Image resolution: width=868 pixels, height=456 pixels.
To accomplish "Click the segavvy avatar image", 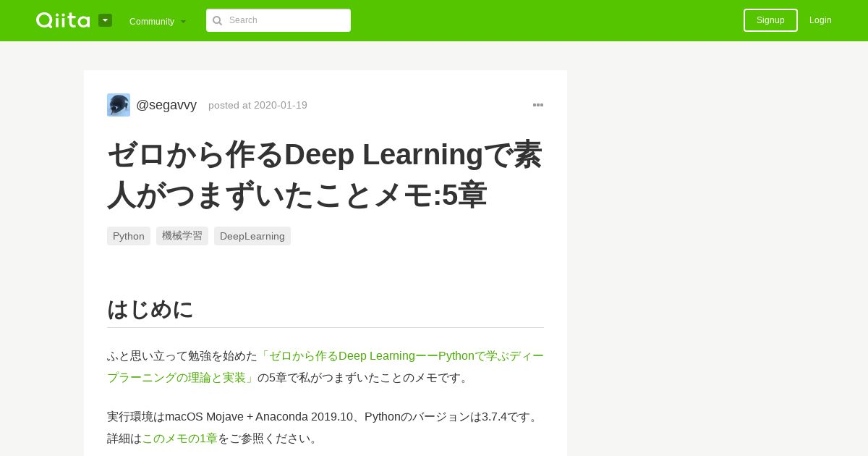I will pyautogui.click(x=119, y=105).
